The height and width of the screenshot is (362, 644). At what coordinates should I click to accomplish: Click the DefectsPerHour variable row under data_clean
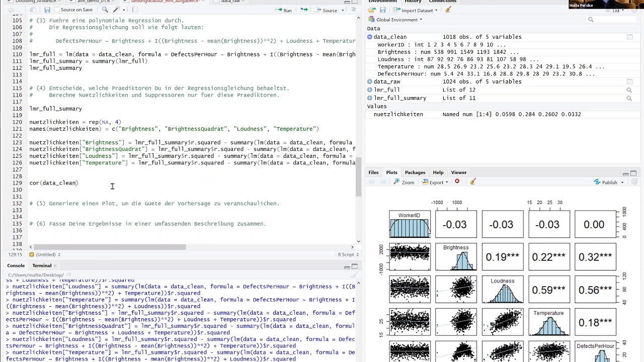click(x=502, y=74)
